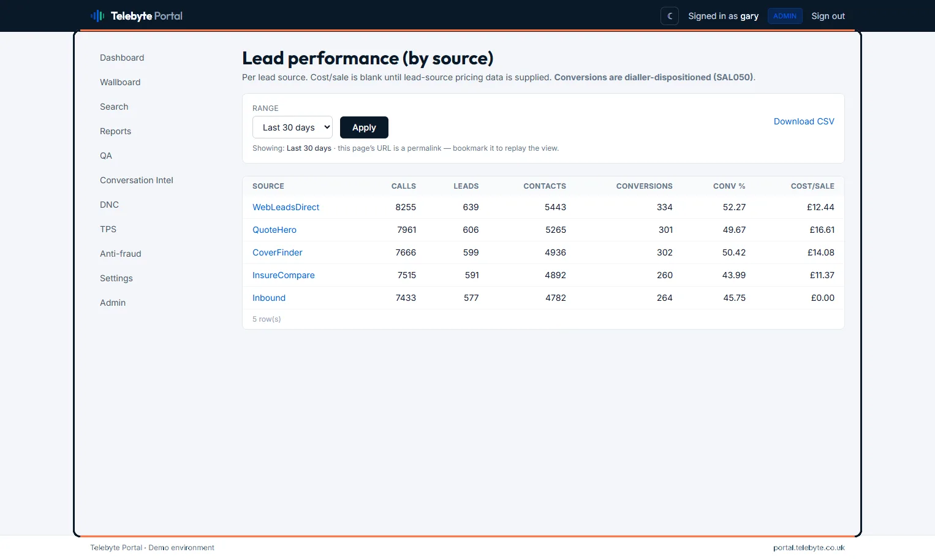Viewport: 935px width, 560px height.
Task: Download the CSV export
Action: pos(804,121)
